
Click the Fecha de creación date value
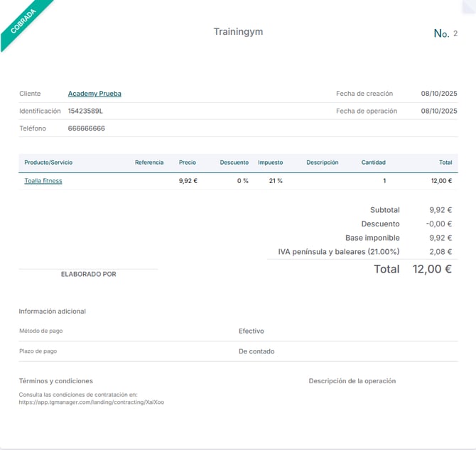pos(438,94)
